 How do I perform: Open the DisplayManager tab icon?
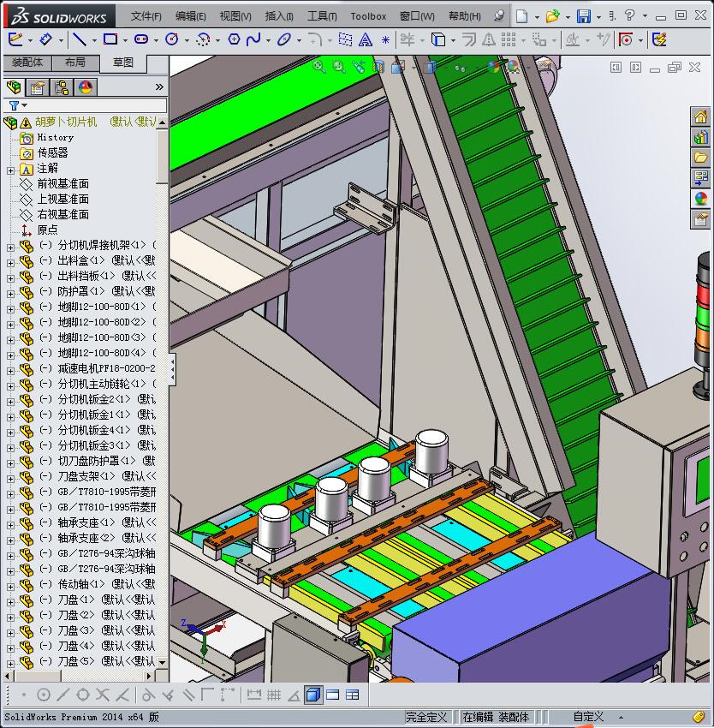point(86,87)
